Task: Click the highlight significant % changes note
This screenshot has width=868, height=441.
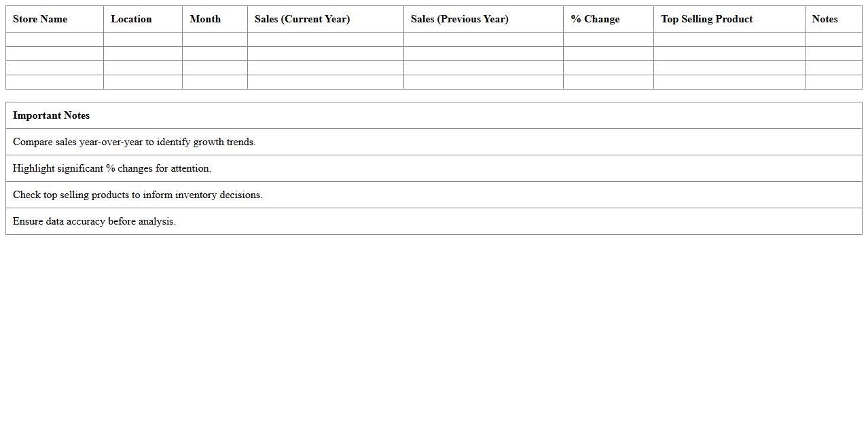Action: [112, 168]
